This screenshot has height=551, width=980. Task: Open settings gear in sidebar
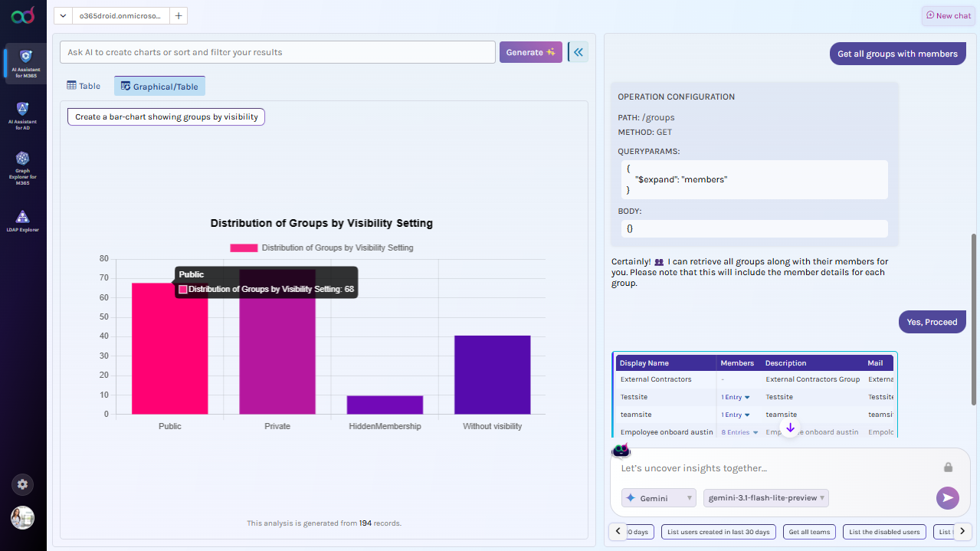click(22, 484)
